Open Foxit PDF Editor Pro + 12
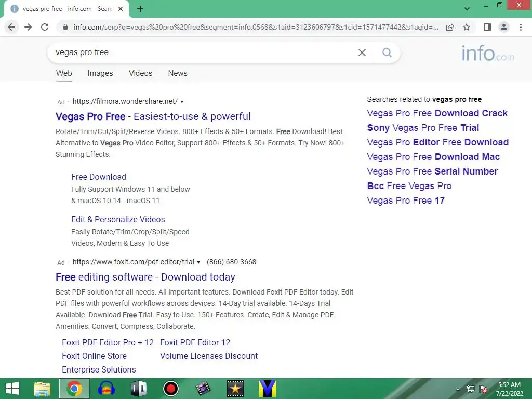Screen dimensions: 532x399 coord(108,343)
